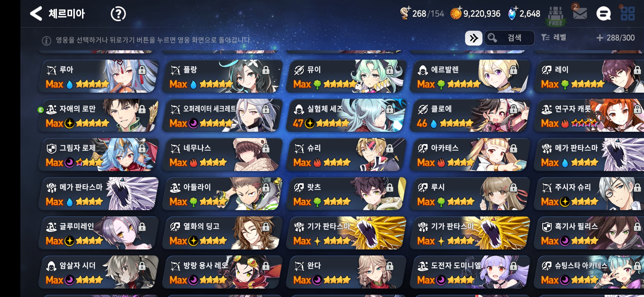Choose the 열화의 딩고 hero card
Screen dimensions: 644x297
point(222,233)
